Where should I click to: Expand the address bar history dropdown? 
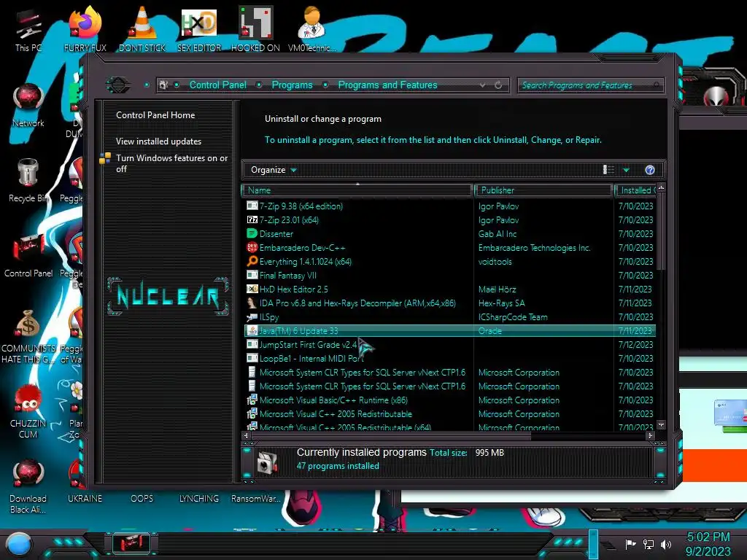click(x=483, y=85)
